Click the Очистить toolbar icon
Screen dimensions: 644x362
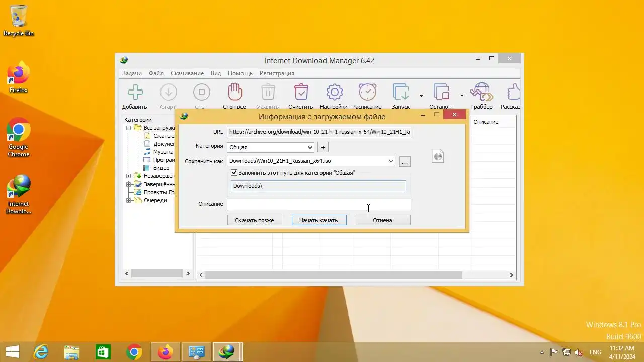click(301, 93)
